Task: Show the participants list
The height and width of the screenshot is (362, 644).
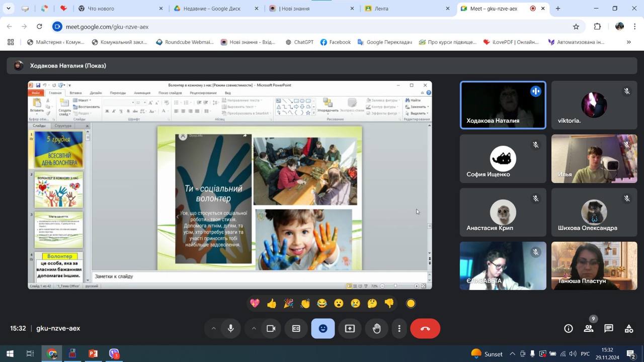Action: (588, 328)
